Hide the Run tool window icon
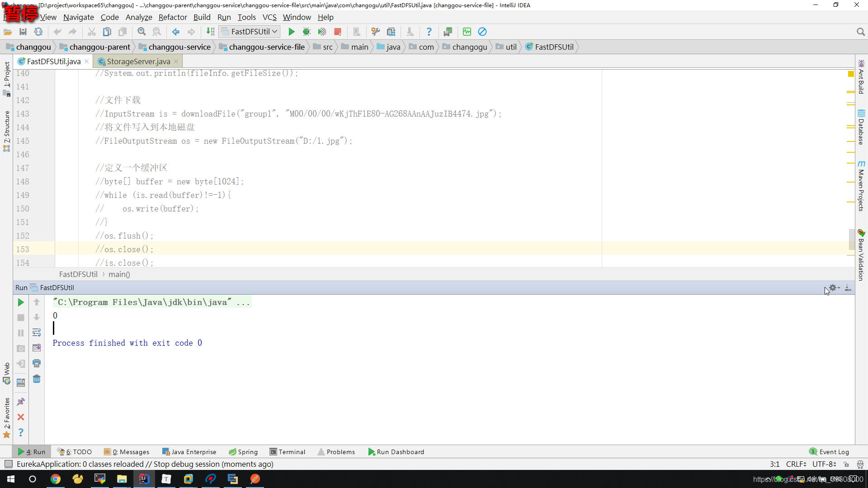 click(848, 287)
